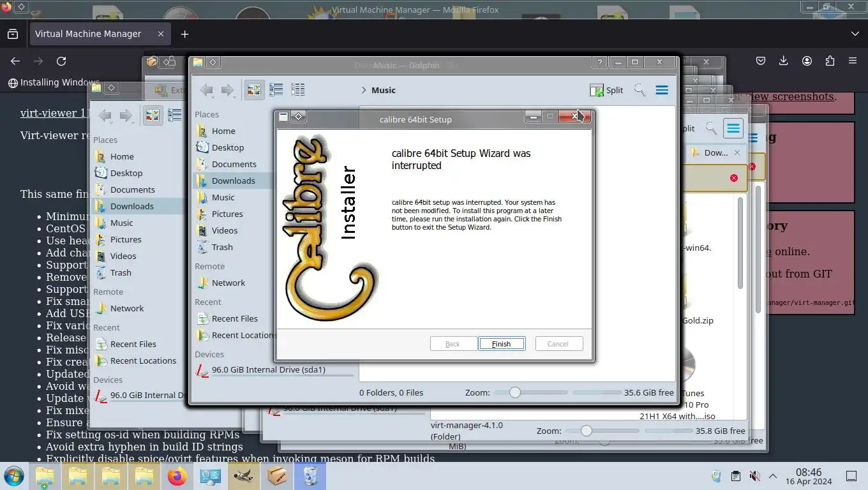Select Videos in Music Dolphin Places panel
This screenshot has height=490, width=868.
pyautogui.click(x=225, y=230)
